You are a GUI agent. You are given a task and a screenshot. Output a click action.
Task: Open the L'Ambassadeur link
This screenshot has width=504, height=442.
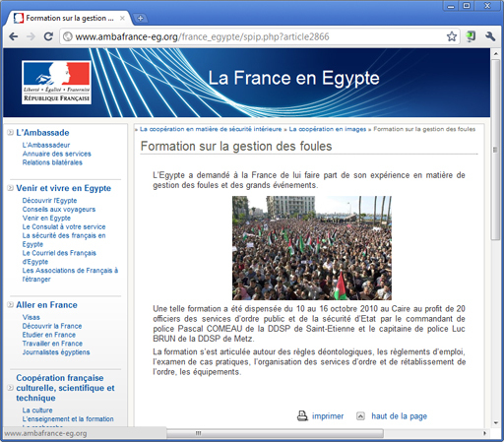point(46,145)
